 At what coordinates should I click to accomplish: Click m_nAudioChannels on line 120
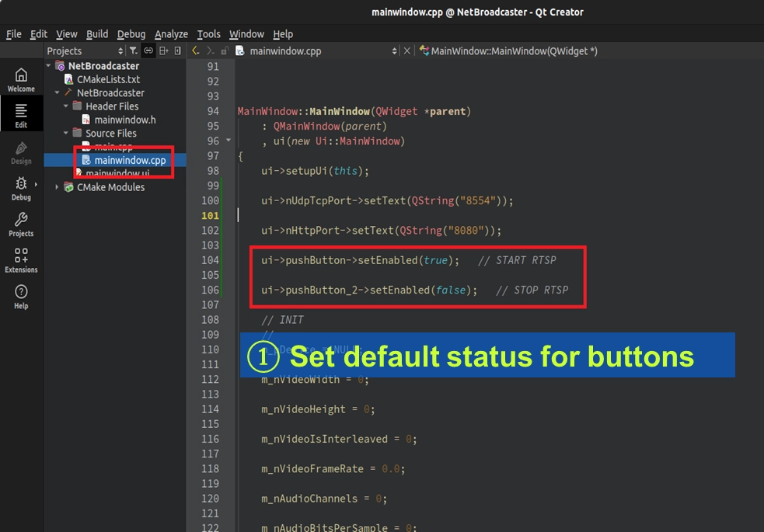click(309, 499)
